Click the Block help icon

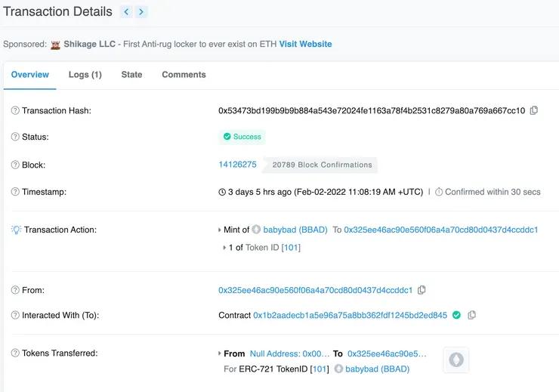pyautogui.click(x=15, y=165)
